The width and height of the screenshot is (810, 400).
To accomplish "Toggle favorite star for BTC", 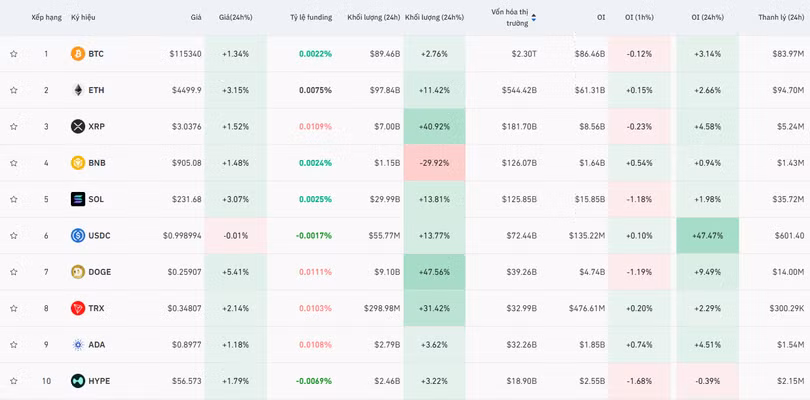I will [14, 54].
